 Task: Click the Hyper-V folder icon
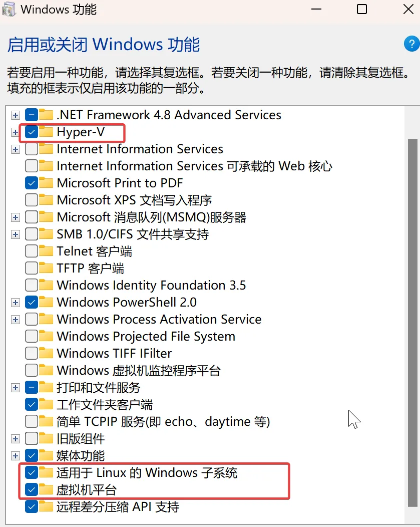pyautogui.click(x=46, y=132)
